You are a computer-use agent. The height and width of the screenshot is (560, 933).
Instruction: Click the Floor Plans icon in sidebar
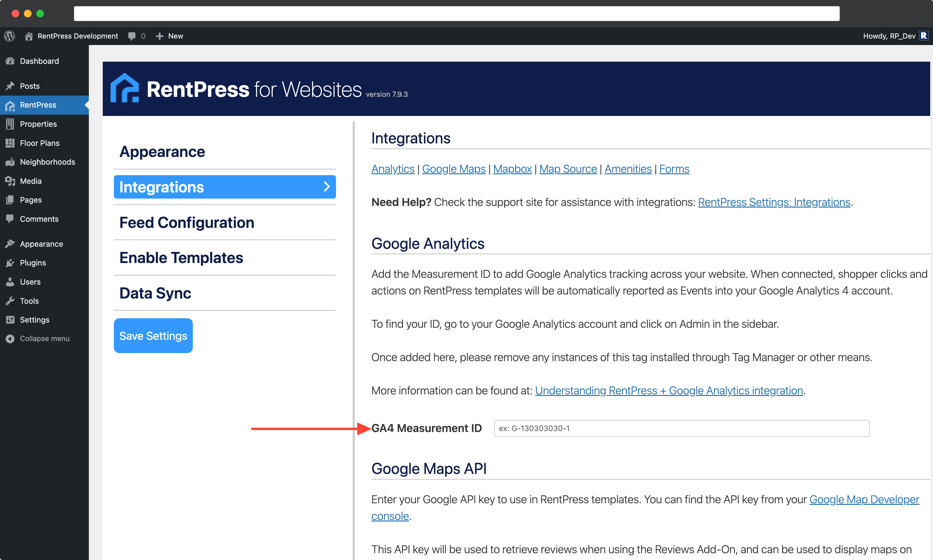pos(10,142)
